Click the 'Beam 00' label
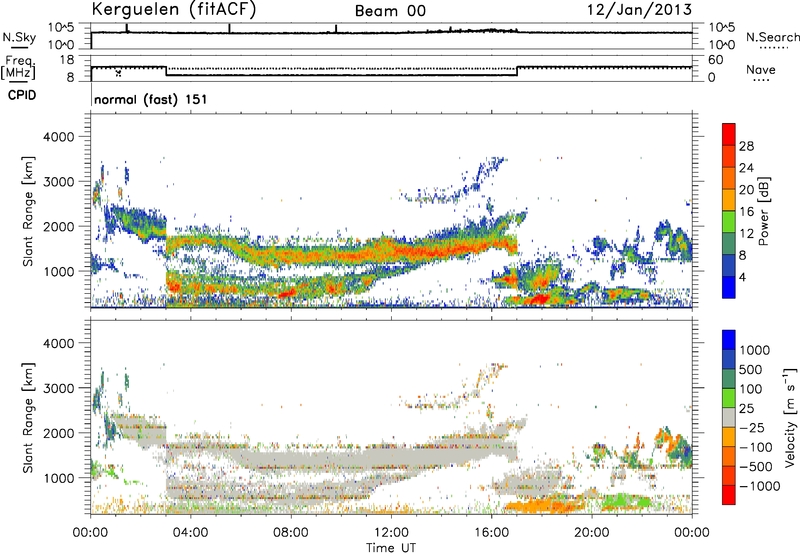This screenshot has height=554, width=800. [390, 11]
